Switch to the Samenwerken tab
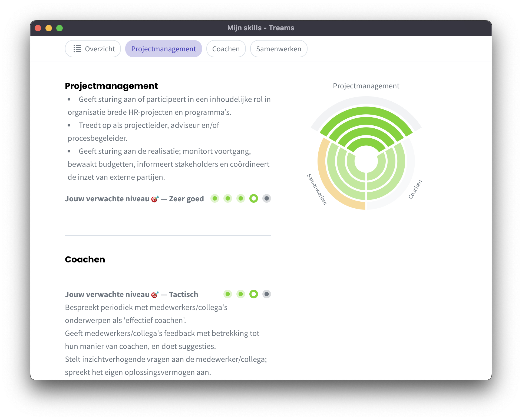The width and height of the screenshot is (522, 420). (x=279, y=49)
